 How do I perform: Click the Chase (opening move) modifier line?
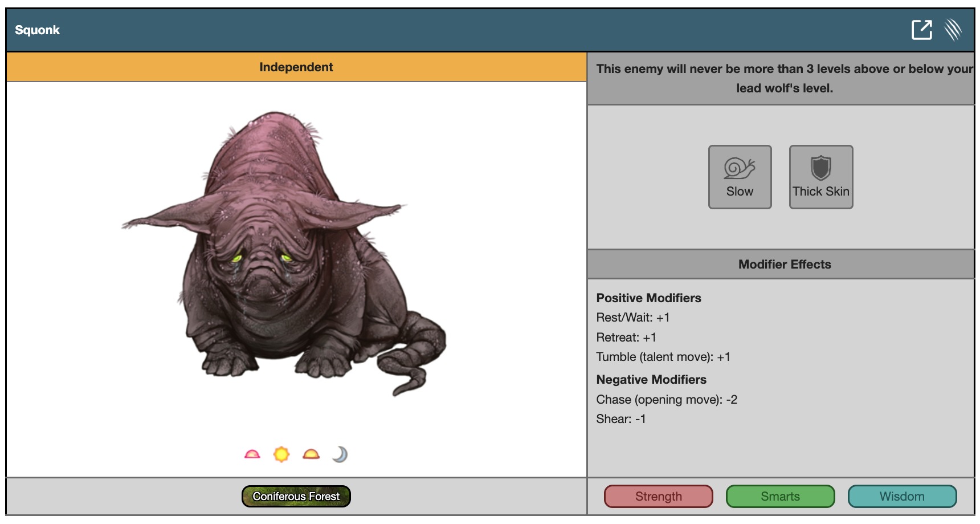click(x=666, y=400)
